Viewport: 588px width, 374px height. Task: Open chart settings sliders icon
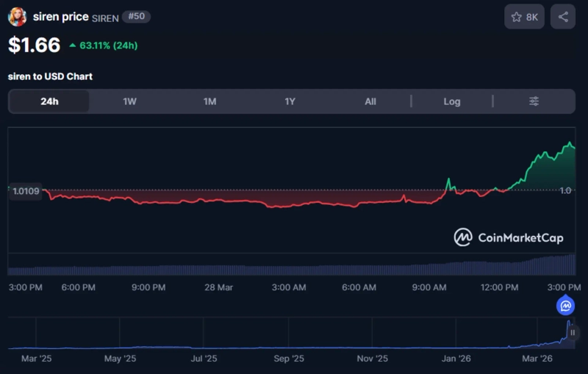534,101
